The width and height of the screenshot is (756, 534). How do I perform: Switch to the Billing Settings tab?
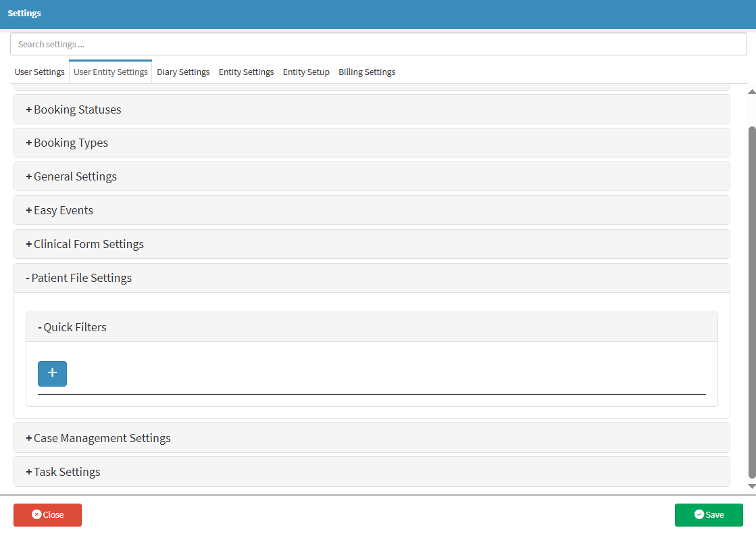pos(367,72)
